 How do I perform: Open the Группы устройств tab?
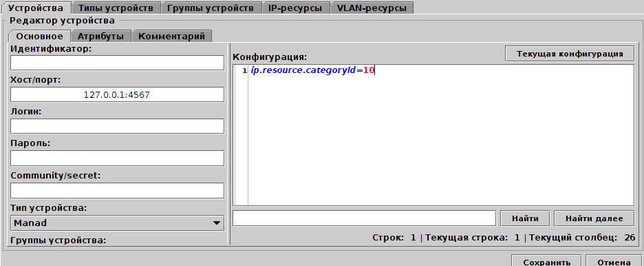pyautogui.click(x=211, y=8)
